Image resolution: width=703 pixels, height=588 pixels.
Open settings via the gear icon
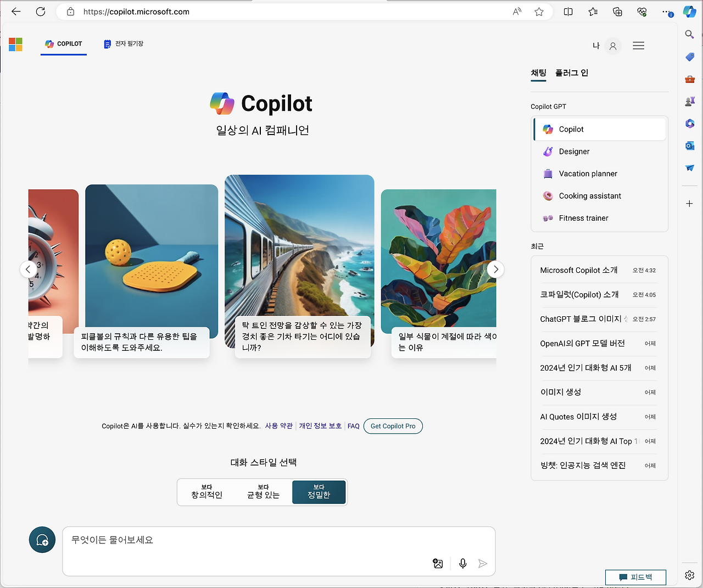(x=689, y=575)
